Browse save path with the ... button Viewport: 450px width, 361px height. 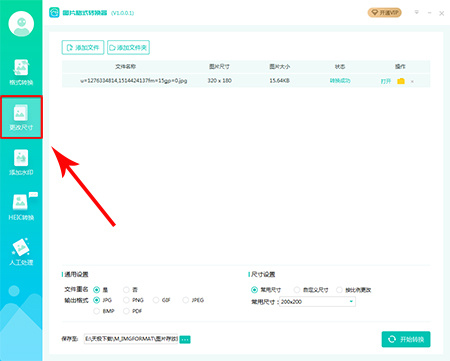coord(185,339)
